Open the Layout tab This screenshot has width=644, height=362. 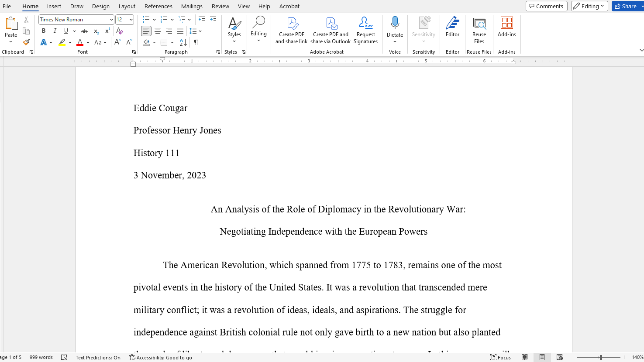tap(127, 6)
